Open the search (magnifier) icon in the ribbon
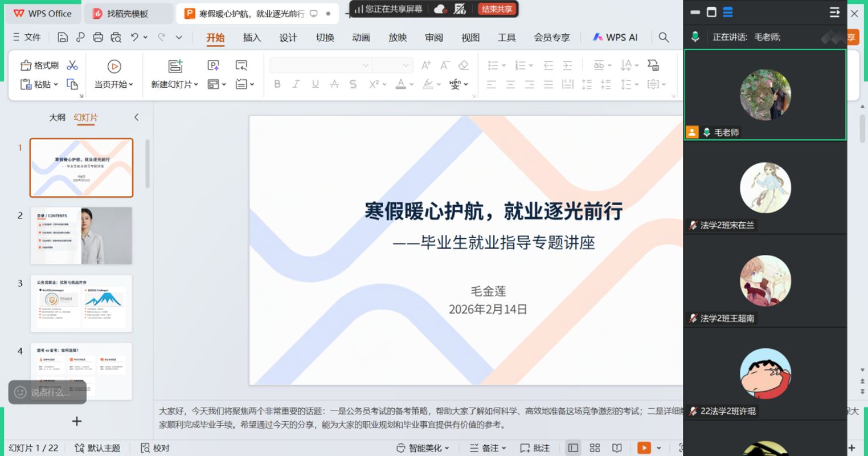This screenshot has height=456, width=868. (663, 36)
